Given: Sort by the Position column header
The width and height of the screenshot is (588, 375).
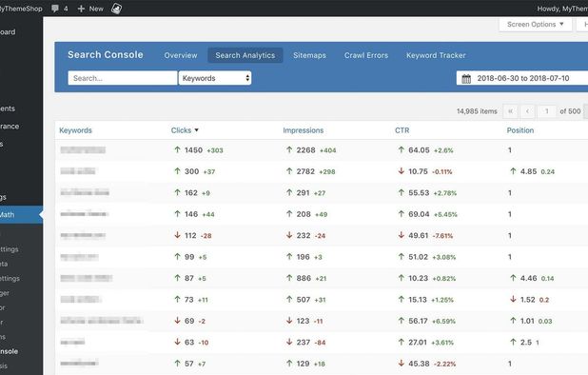Looking at the screenshot, I should tap(520, 130).
